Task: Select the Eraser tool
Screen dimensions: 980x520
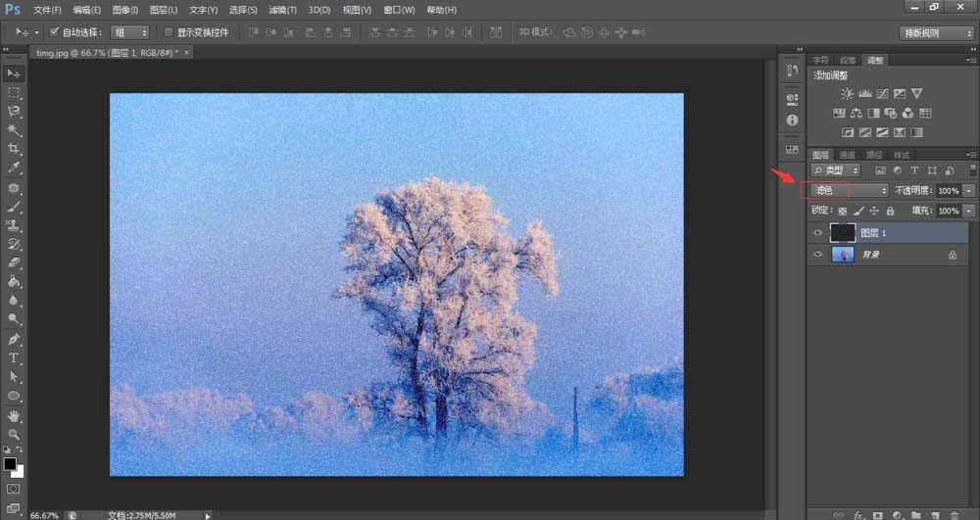Action: point(13,262)
